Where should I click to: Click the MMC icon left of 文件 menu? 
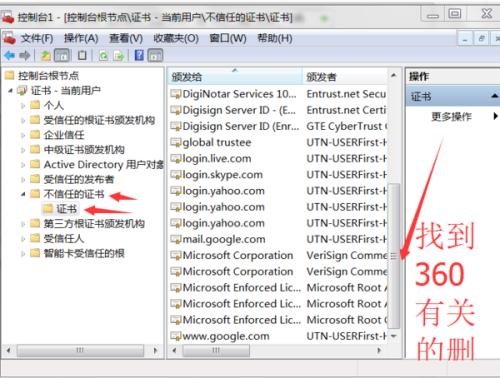9,38
